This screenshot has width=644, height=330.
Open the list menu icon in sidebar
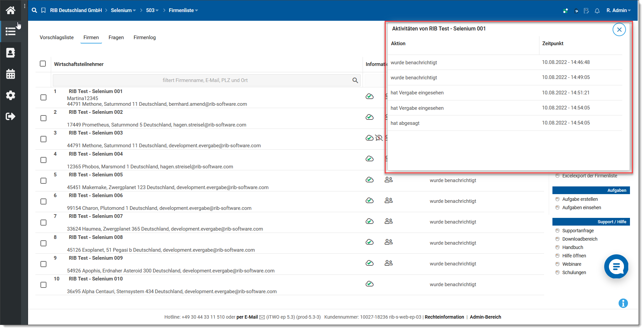[10, 31]
